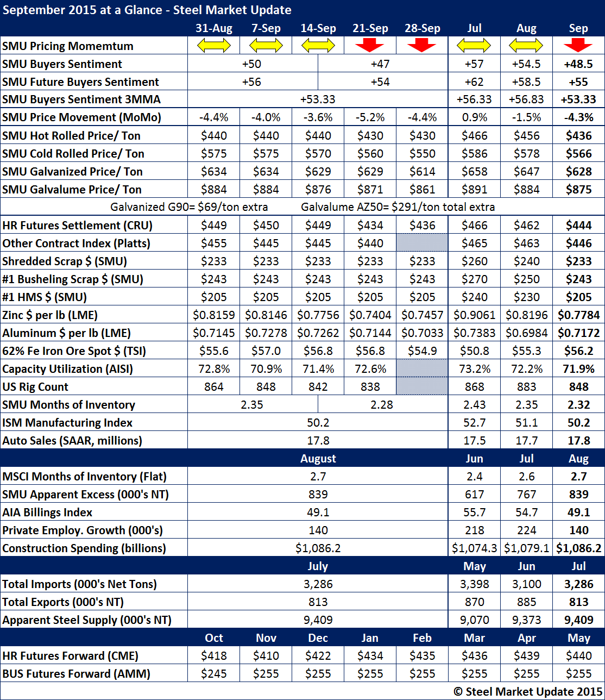Click the HR Futures Forward Oct price $418
Screen dimensions: 605x700
tap(213, 656)
